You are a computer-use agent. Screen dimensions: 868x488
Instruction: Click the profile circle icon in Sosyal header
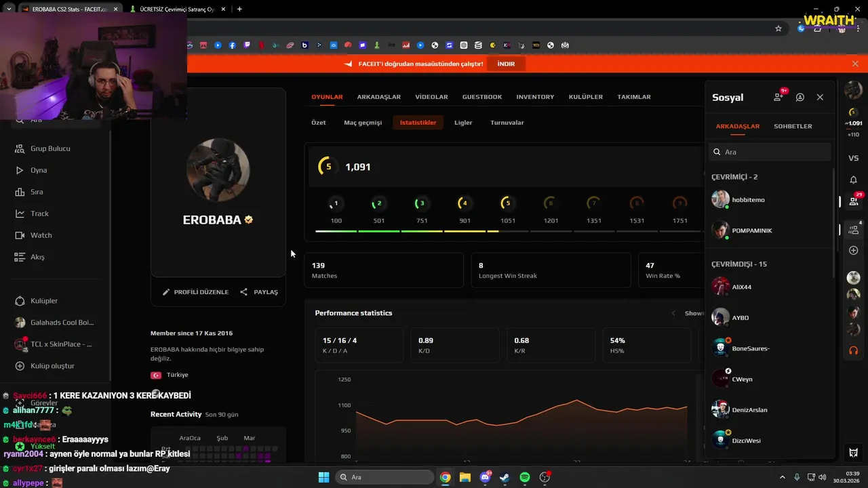(800, 98)
